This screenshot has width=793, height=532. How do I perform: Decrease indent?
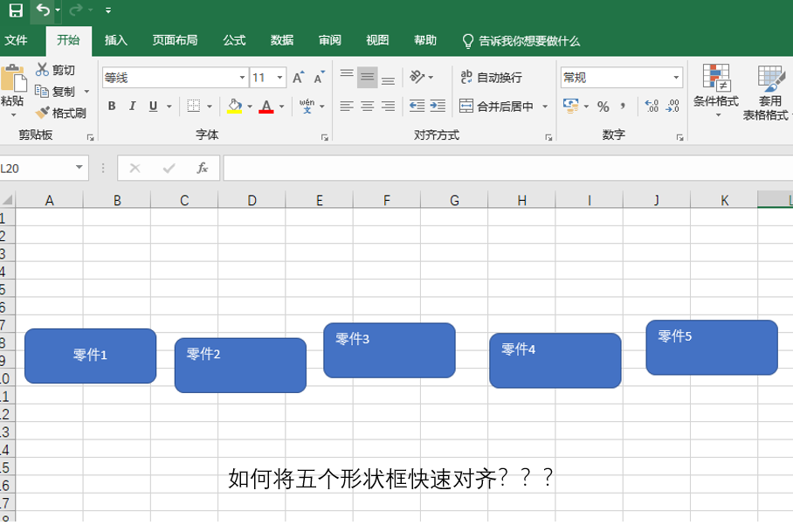pos(417,106)
